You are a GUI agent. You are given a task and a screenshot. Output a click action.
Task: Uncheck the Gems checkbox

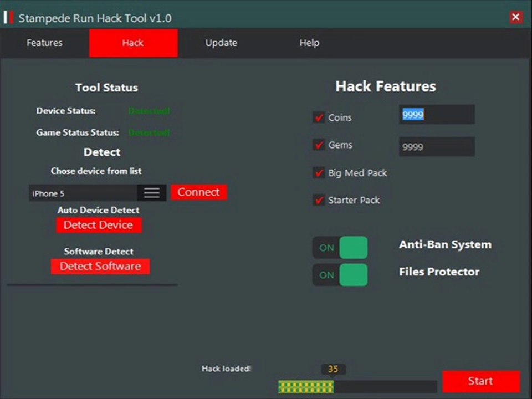(x=319, y=145)
